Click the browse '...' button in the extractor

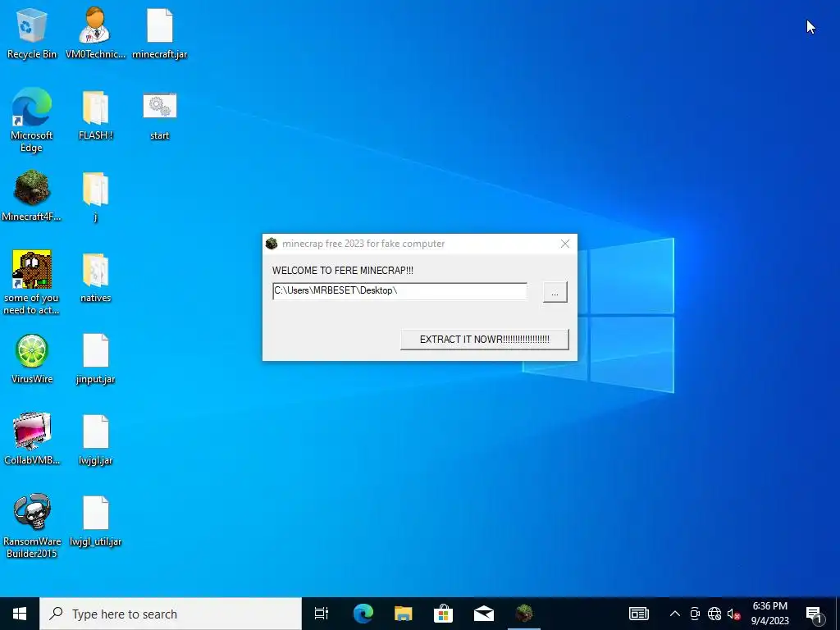click(555, 292)
